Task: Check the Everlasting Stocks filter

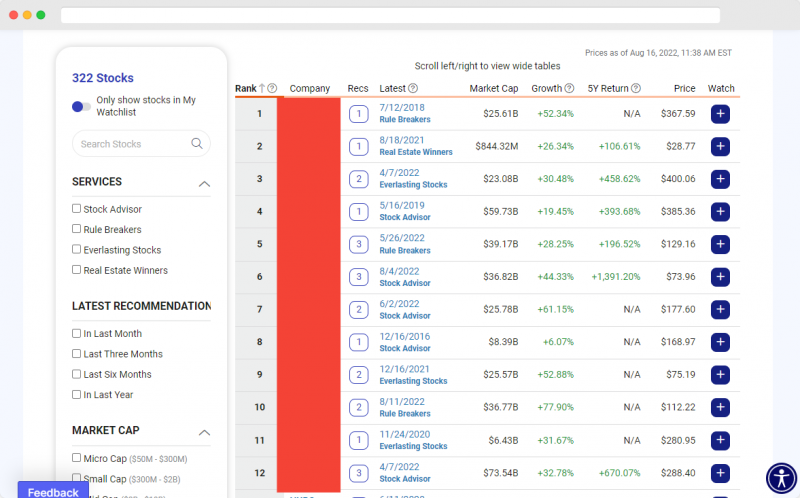Action: (x=77, y=249)
